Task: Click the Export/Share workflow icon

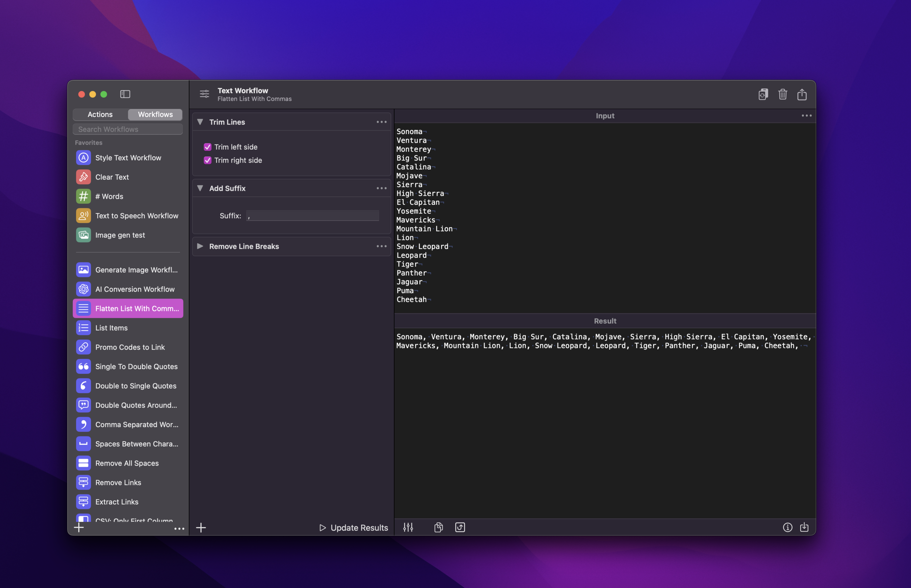Action: (802, 94)
